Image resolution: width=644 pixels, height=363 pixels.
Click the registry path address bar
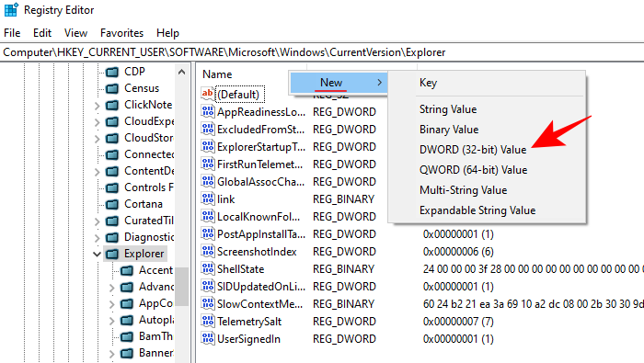(322, 52)
